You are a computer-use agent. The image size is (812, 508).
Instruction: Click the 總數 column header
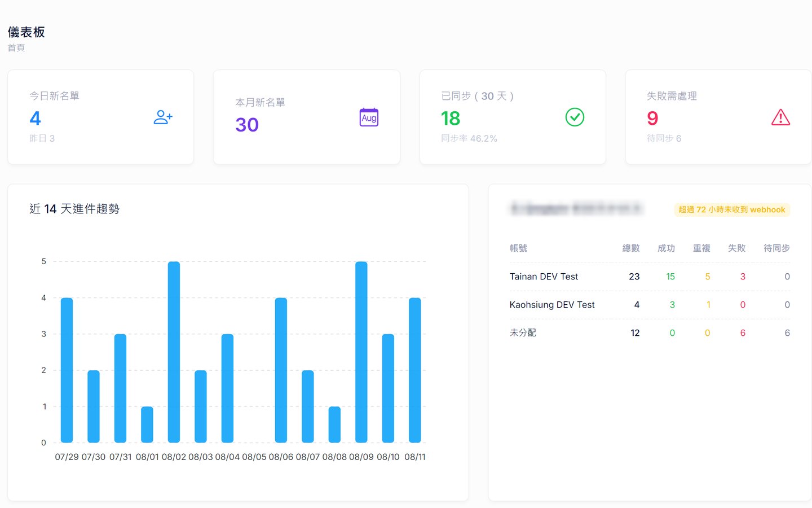click(631, 248)
